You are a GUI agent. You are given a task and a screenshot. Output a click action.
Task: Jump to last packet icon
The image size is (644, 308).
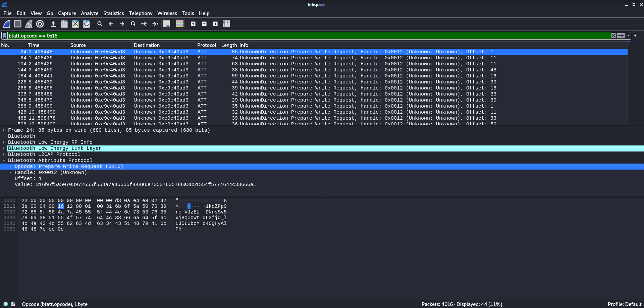pyautogui.click(x=155, y=24)
